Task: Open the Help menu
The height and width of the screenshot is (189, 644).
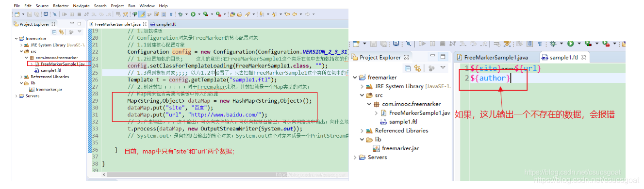Action: point(163,6)
